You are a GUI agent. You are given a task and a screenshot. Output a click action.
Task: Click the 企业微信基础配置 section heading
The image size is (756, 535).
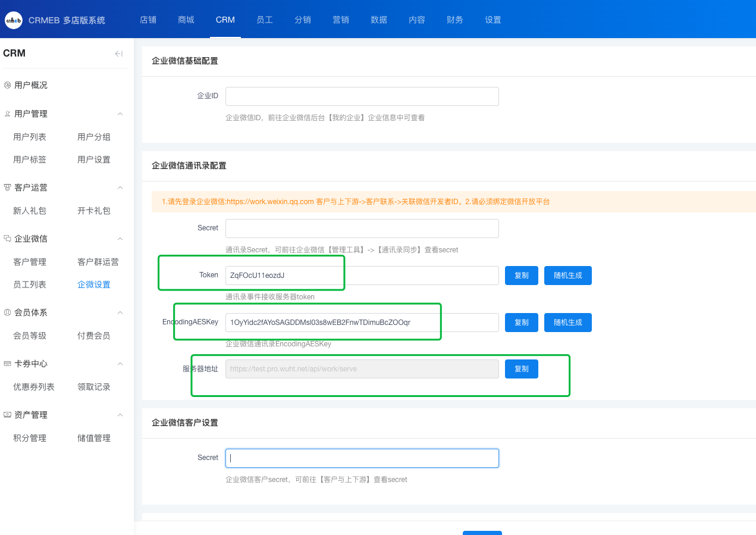point(185,61)
